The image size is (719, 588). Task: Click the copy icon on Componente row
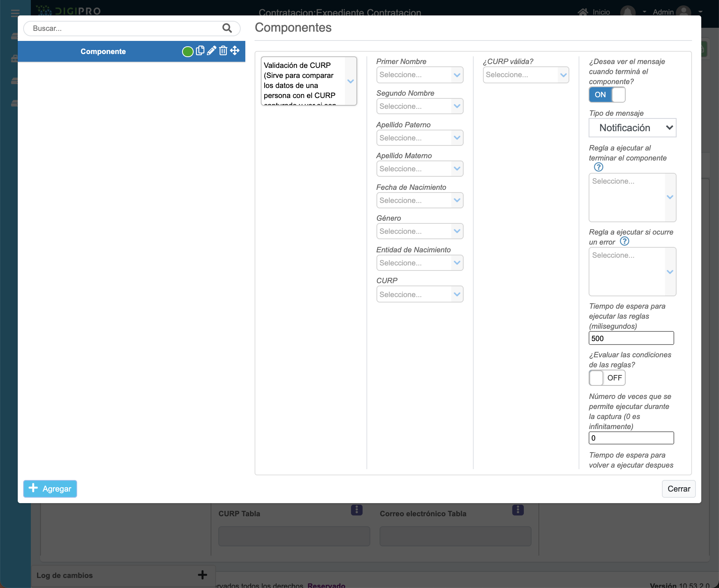point(200,51)
